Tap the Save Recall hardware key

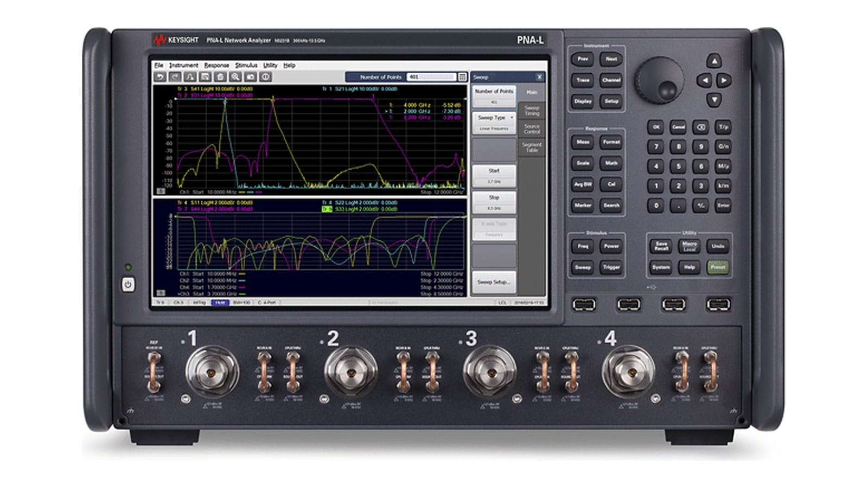[x=661, y=246]
